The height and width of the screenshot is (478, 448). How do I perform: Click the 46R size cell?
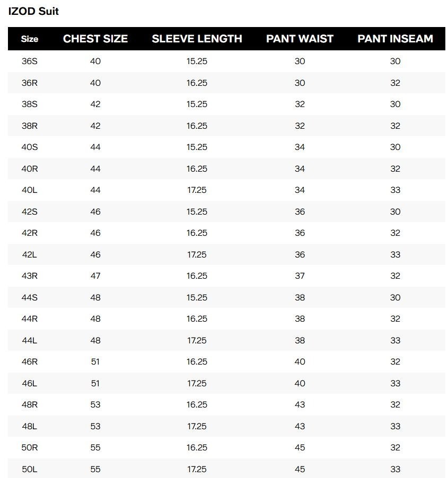[x=30, y=362]
